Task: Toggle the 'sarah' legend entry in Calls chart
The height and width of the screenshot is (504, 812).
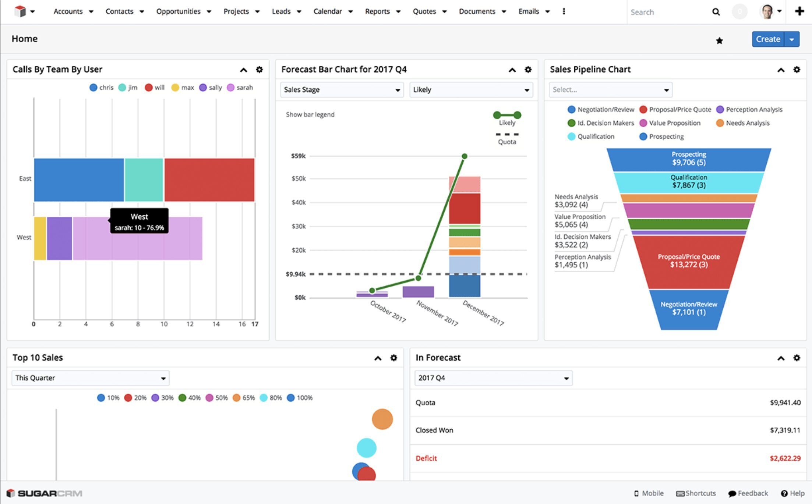Action: click(x=241, y=88)
